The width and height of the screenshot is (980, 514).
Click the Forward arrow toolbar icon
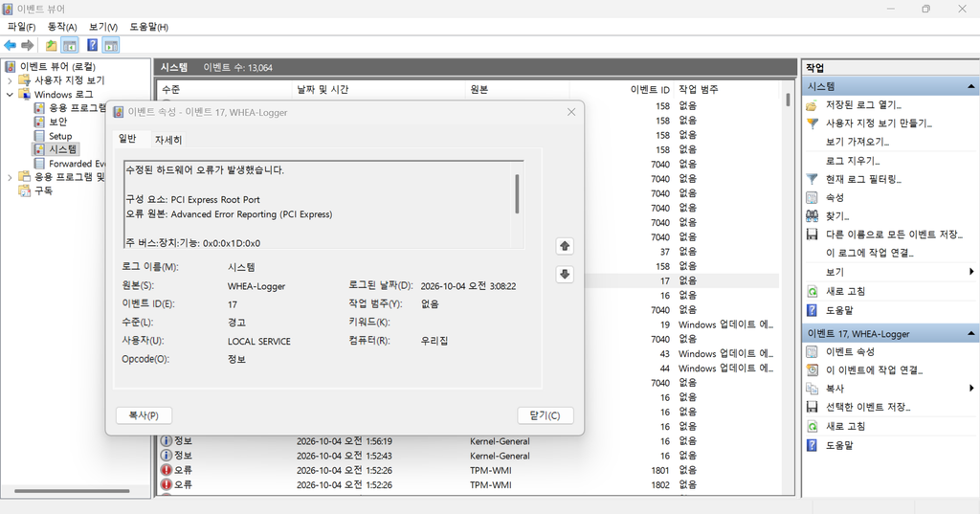[28, 45]
